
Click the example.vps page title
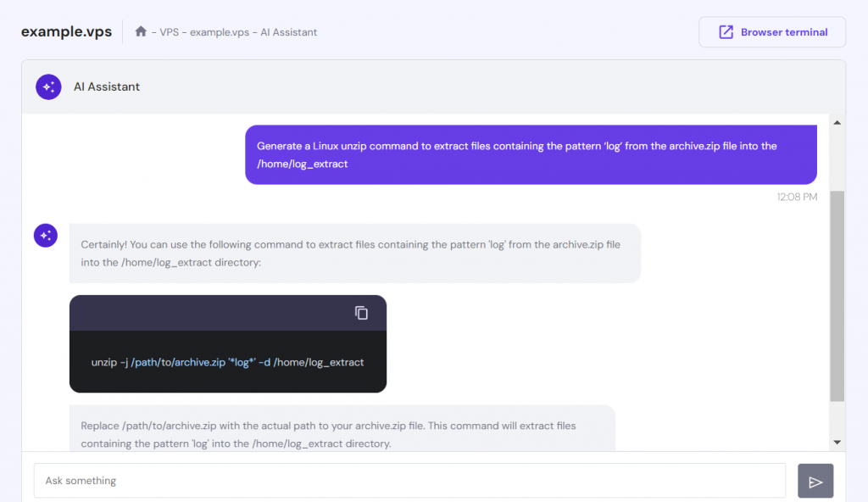(65, 32)
